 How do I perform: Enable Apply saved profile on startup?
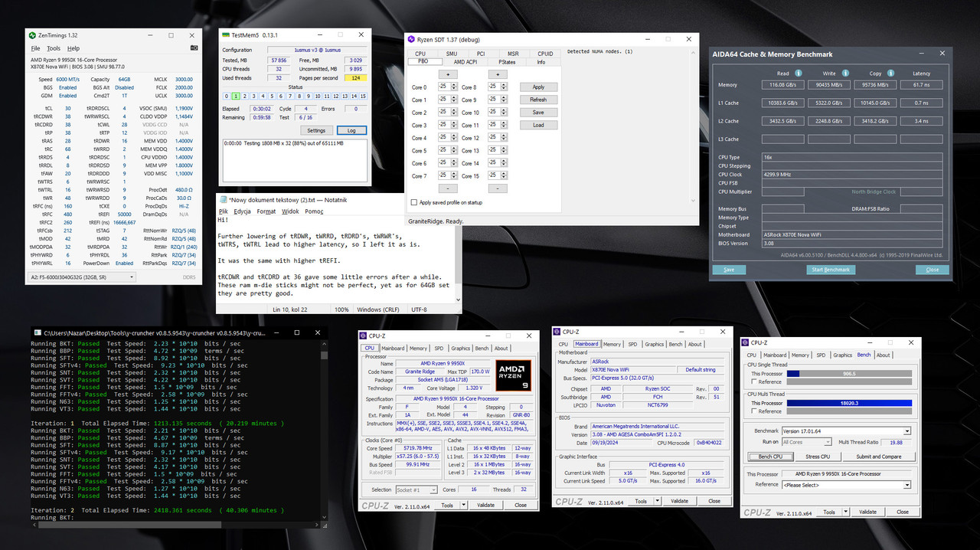click(x=414, y=203)
